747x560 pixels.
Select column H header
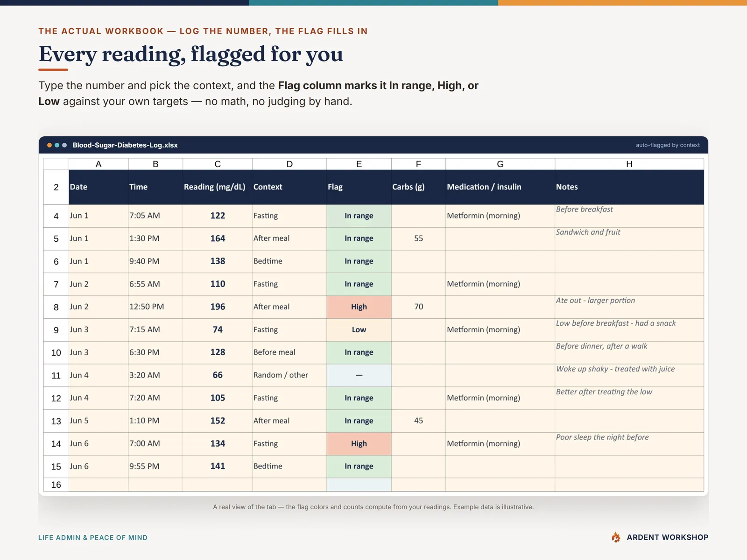coord(629,164)
